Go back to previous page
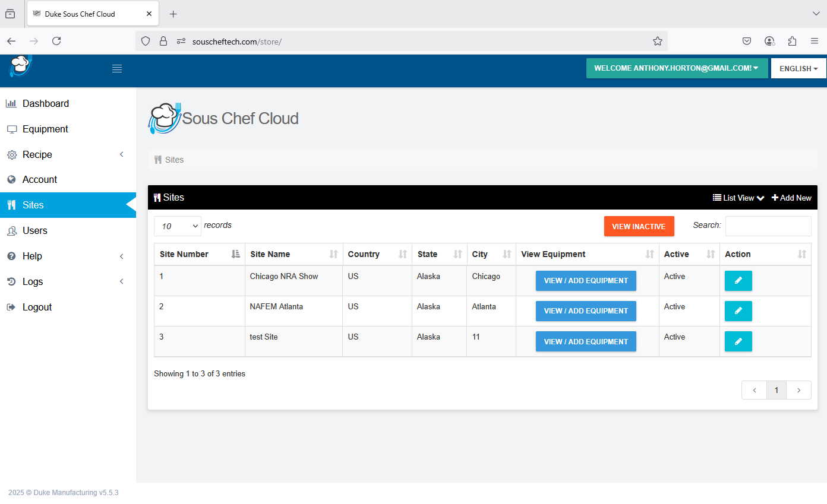The width and height of the screenshot is (827, 504). point(11,41)
